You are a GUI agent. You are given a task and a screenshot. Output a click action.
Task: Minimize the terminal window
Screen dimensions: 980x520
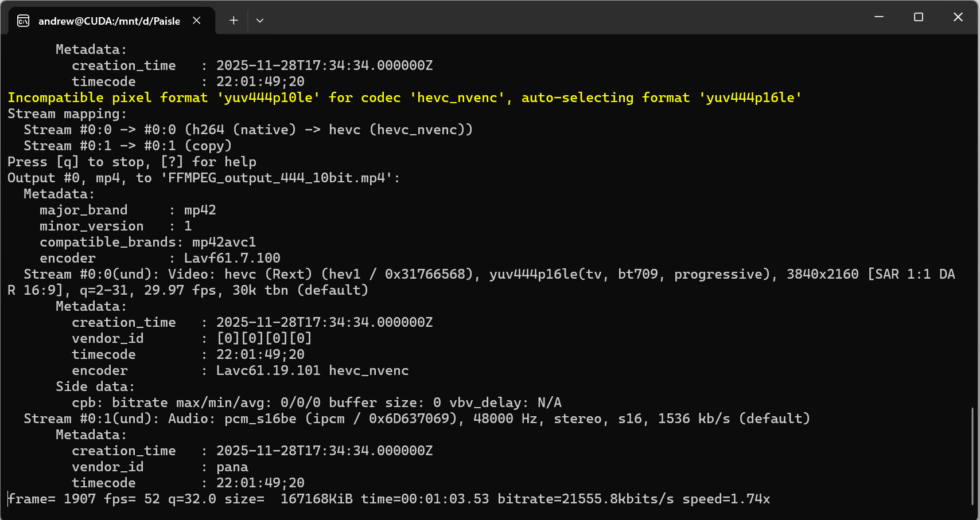878,17
